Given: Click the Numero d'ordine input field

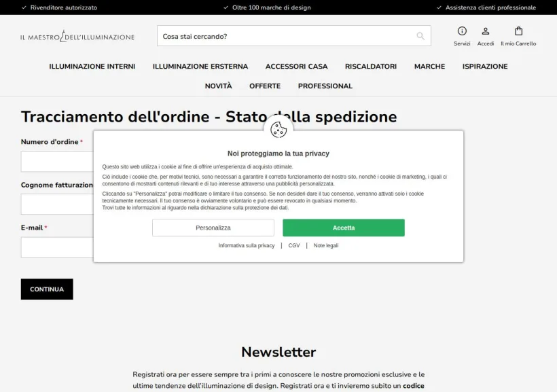Looking at the screenshot, I should (57, 161).
